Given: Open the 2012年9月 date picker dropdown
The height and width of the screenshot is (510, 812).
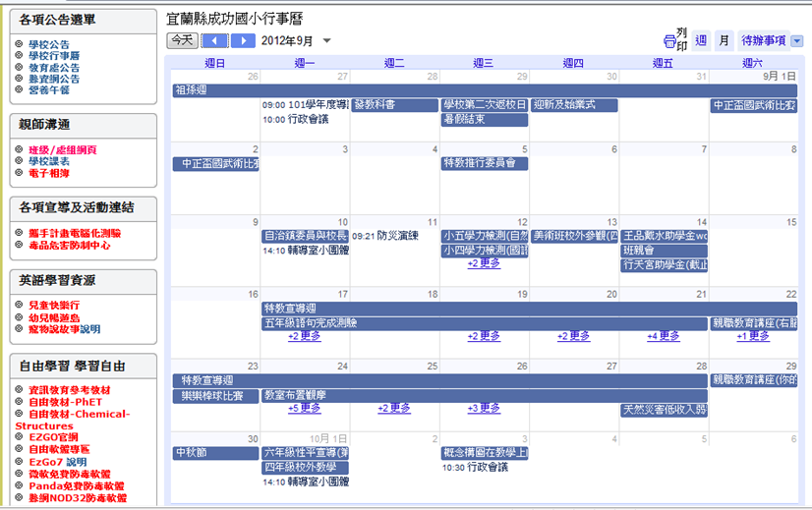Looking at the screenshot, I should click(x=327, y=41).
